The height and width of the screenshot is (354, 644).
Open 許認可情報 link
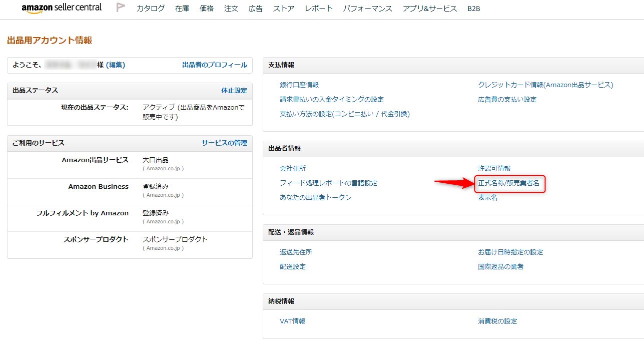[x=494, y=168]
